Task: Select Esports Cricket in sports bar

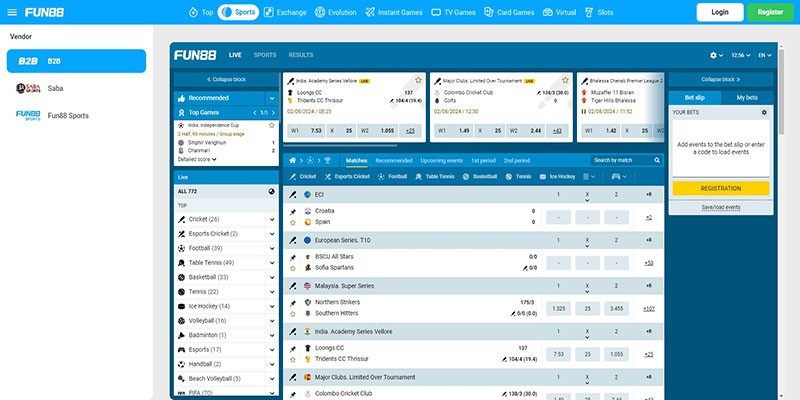Action: click(x=346, y=177)
